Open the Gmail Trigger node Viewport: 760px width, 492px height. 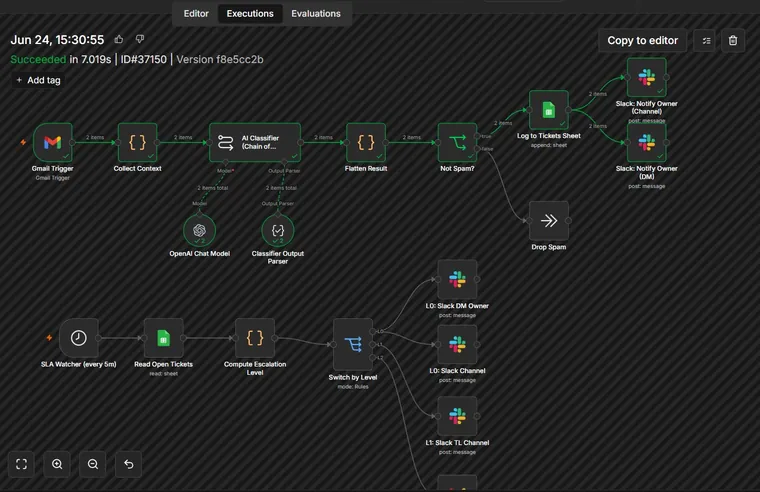click(x=53, y=143)
